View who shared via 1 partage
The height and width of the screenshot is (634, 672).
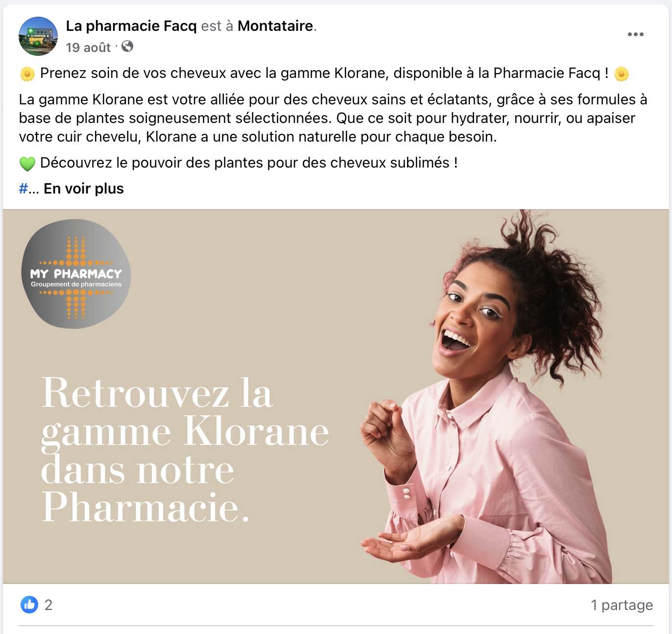point(622,605)
